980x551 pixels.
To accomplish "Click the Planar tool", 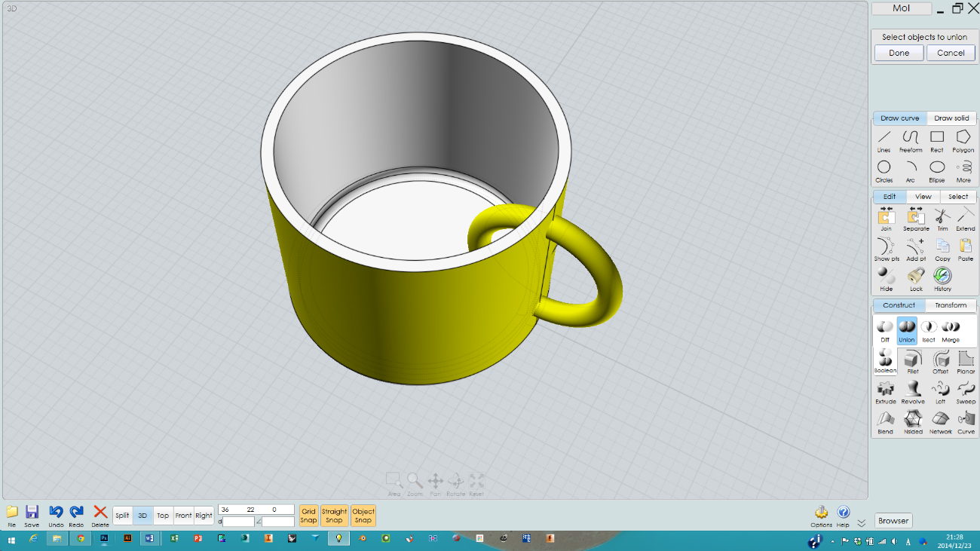I will (966, 361).
